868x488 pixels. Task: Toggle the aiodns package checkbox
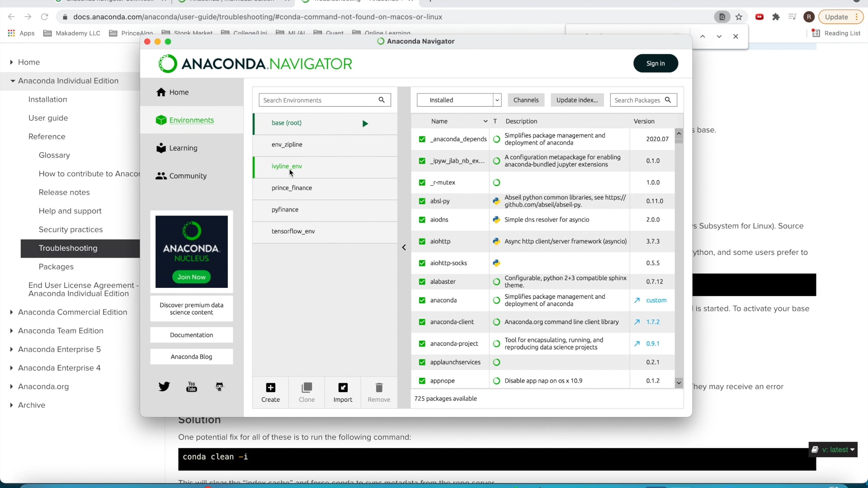(x=422, y=220)
